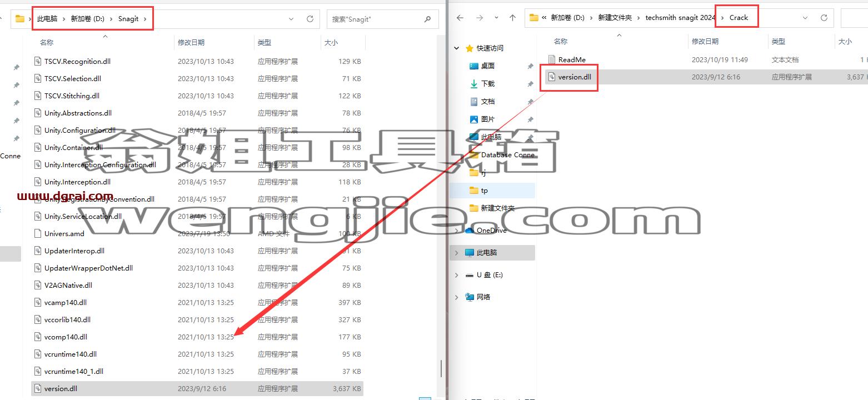Sort by 修改日期 column in Crack window

[x=705, y=41]
